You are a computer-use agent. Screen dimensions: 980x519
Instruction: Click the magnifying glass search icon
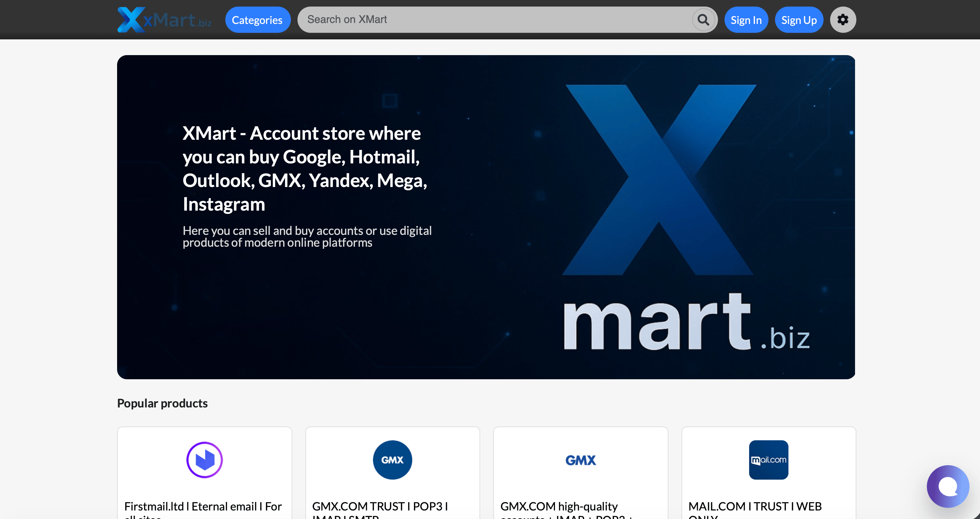coord(704,20)
